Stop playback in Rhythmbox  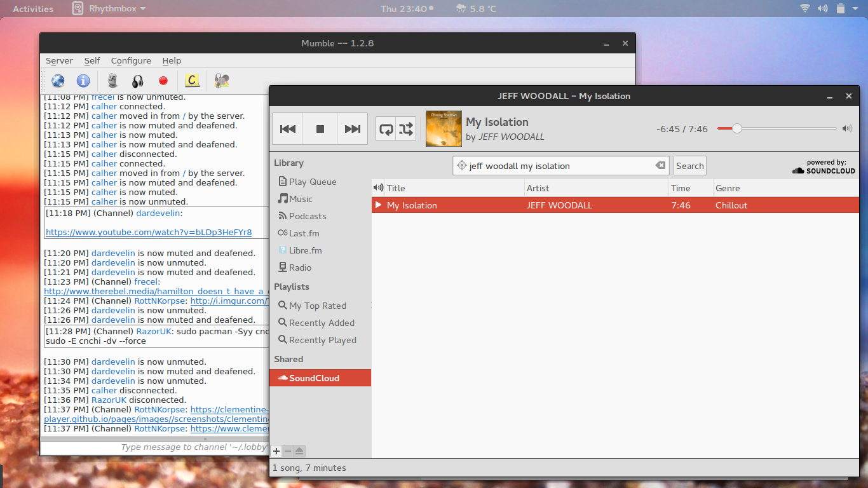tap(320, 129)
